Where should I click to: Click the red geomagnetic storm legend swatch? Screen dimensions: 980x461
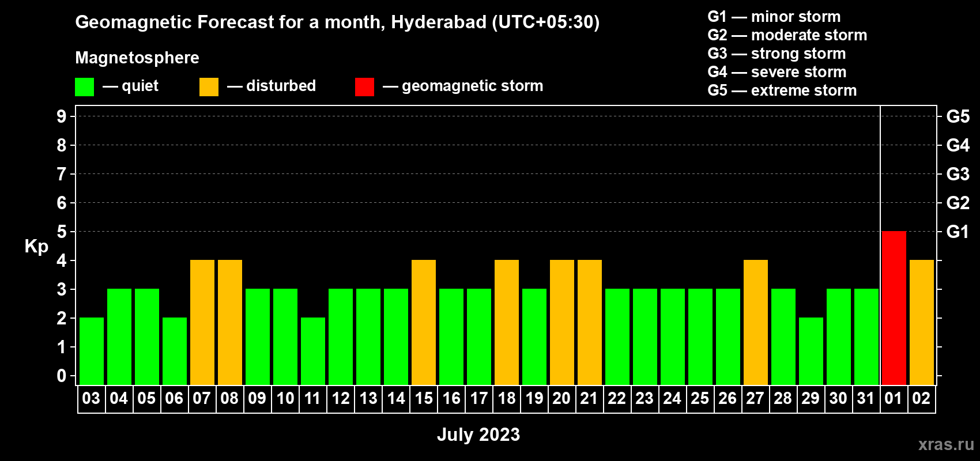click(x=364, y=87)
